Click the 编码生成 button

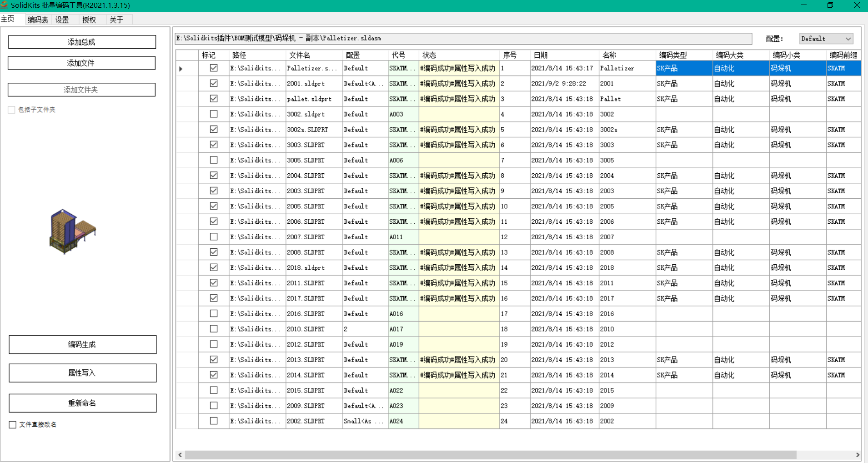[82, 345]
